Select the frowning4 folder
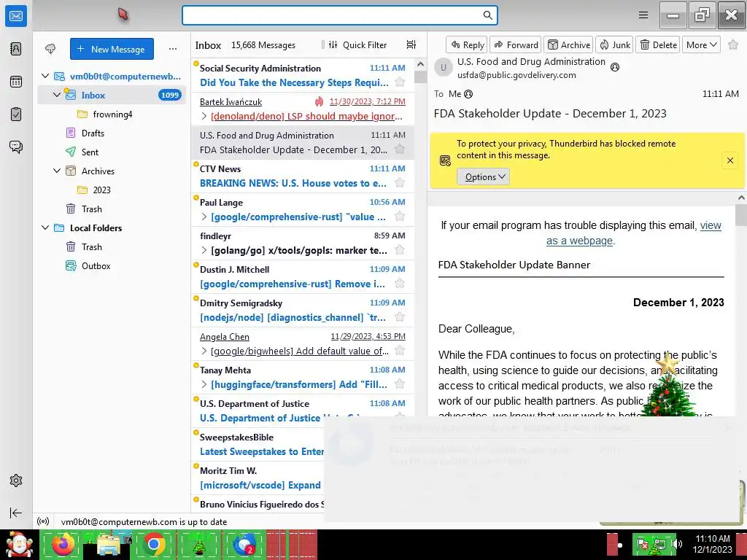 [112, 114]
